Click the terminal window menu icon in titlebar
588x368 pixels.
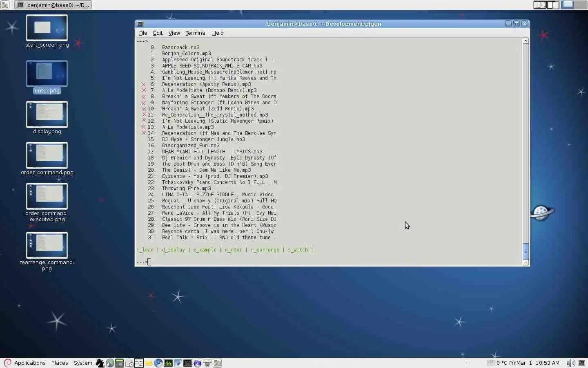140,24
